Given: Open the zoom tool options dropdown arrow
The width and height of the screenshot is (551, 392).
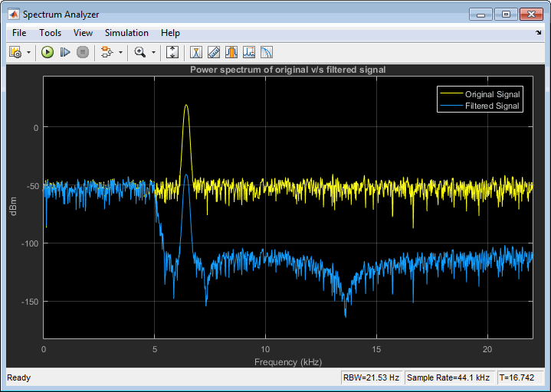Looking at the screenshot, I should coord(153,53).
